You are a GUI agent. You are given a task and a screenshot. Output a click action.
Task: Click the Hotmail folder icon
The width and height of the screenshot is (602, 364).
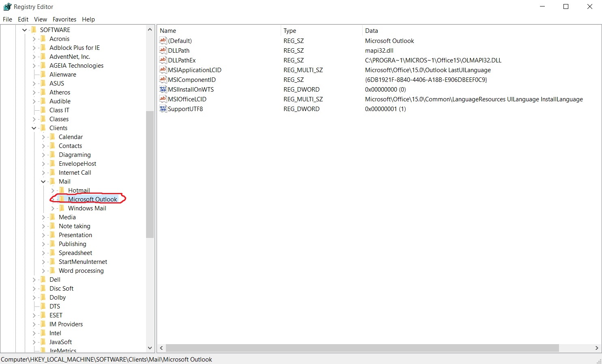[62, 190]
